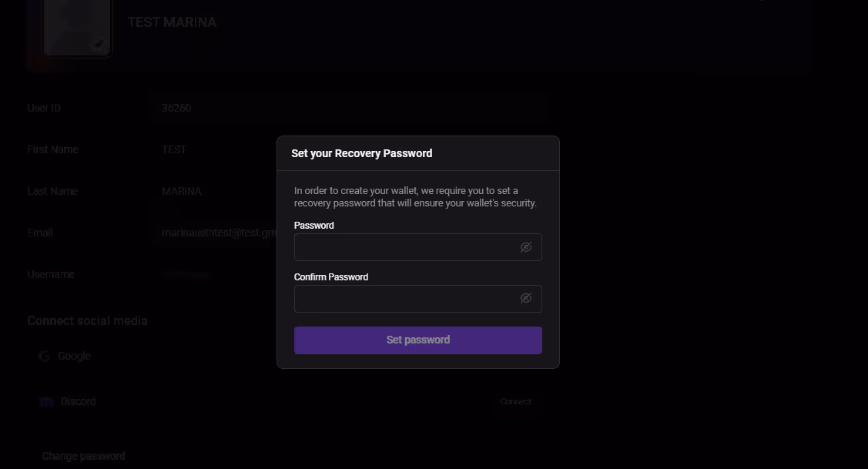Select the Discord account row

[x=77, y=401]
